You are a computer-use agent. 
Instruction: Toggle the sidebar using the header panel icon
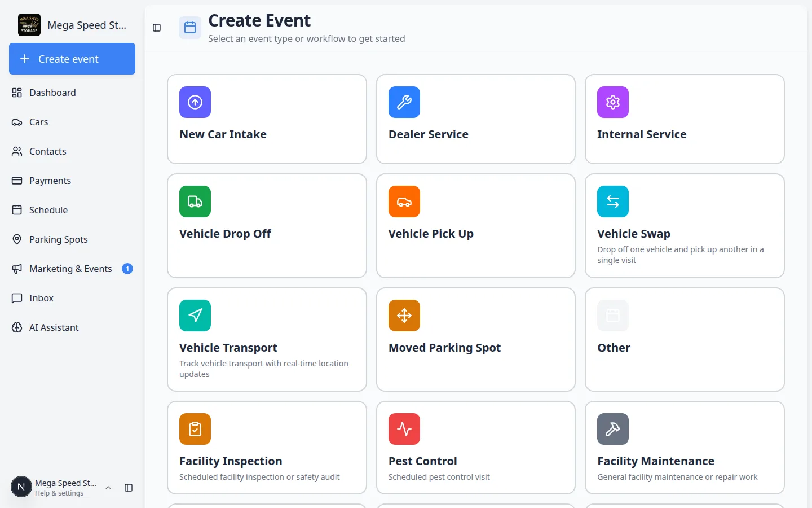pyautogui.click(x=157, y=28)
